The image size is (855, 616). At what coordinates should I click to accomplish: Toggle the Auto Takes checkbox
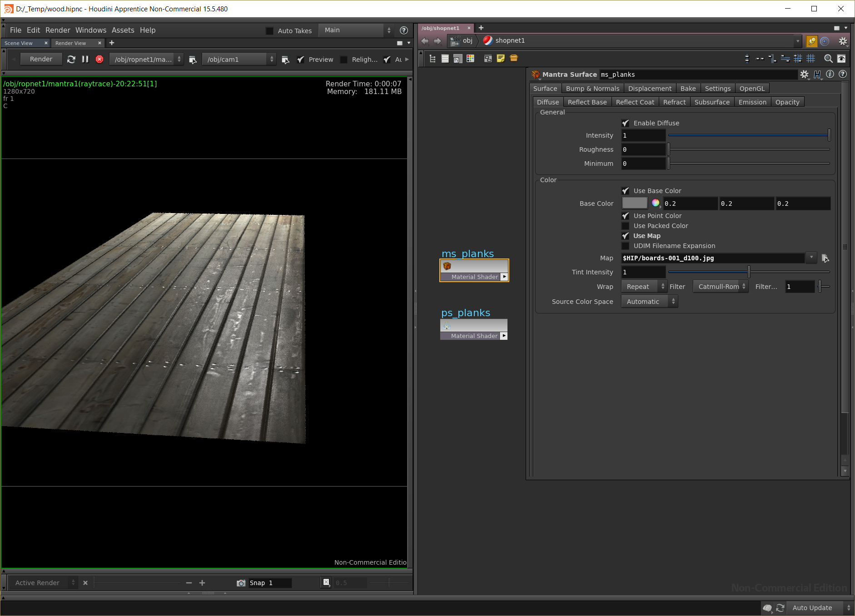pos(269,31)
